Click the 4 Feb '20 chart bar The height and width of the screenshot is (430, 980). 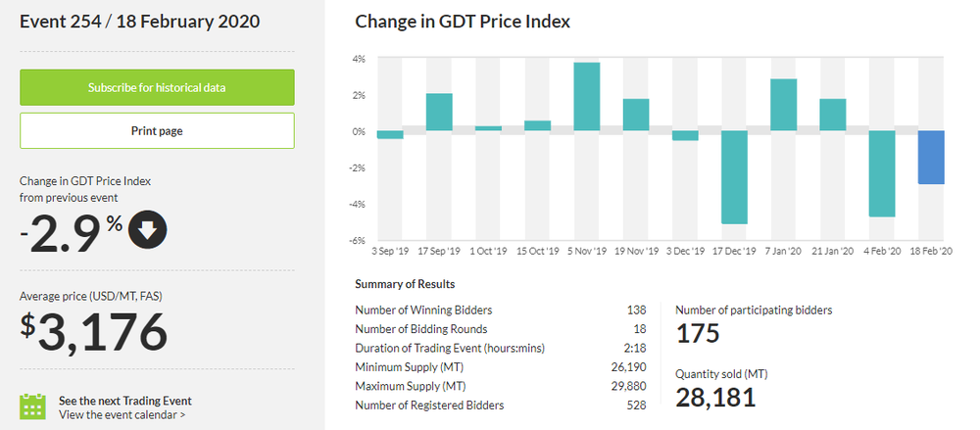882,173
